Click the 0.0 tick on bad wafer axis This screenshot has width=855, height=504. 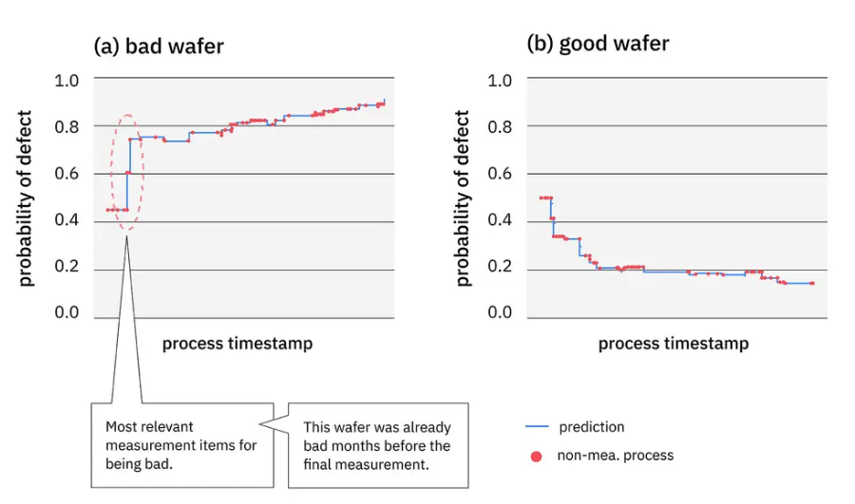pos(66,314)
